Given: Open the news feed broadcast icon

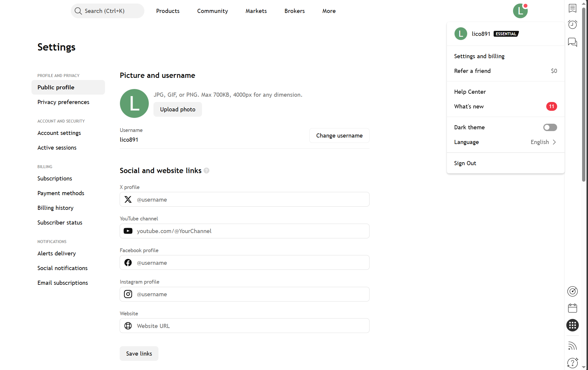Looking at the screenshot, I should click(572, 346).
